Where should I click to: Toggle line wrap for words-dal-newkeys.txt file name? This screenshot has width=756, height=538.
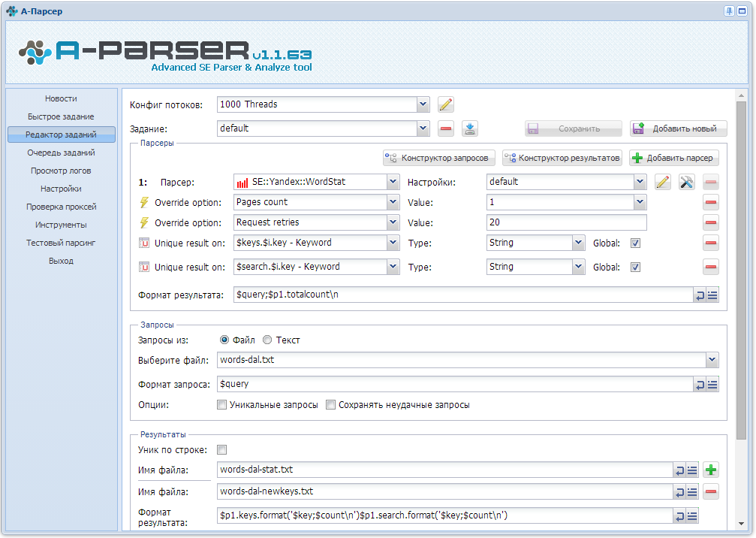(680, 491)
